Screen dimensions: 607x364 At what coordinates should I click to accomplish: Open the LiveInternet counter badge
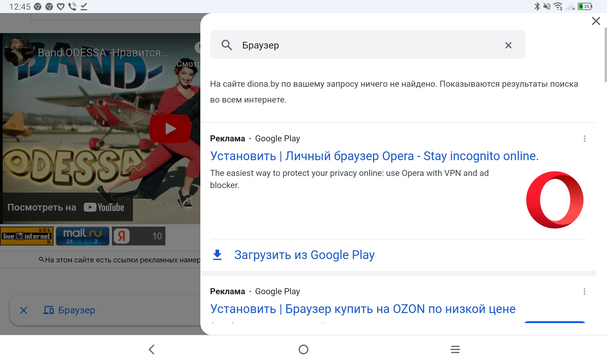[27, 236]
